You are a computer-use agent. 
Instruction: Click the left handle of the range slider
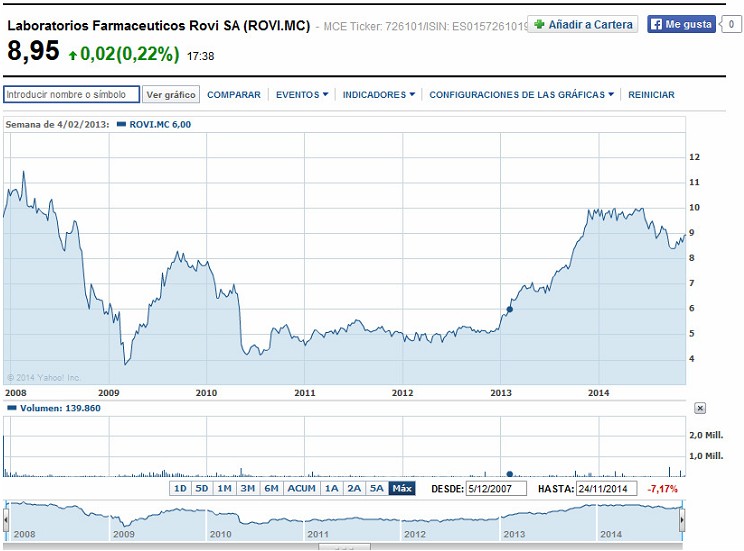pos(6,520)
